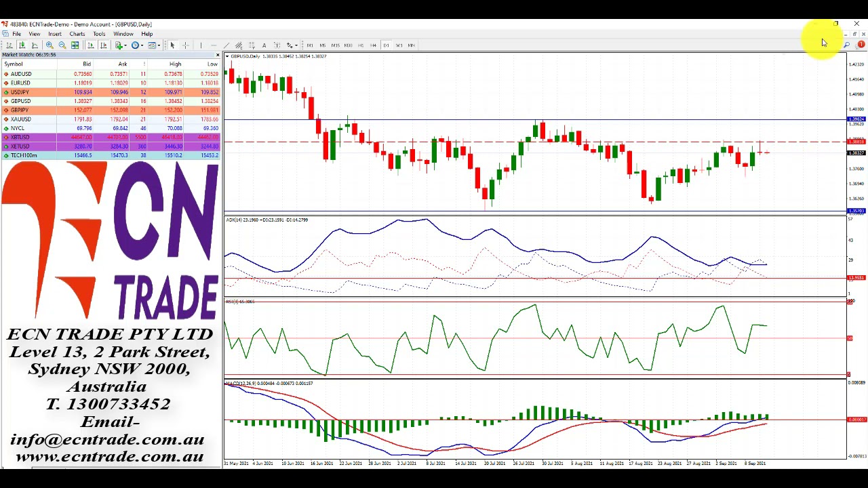Add a text object
Image resolution: width=868 pixels, height=488 pixels.
264,45
